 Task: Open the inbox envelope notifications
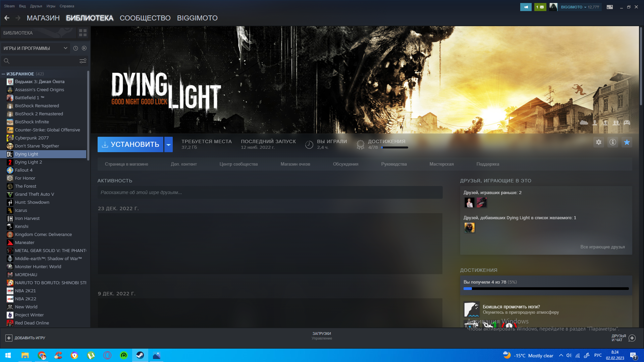(540, 7)
